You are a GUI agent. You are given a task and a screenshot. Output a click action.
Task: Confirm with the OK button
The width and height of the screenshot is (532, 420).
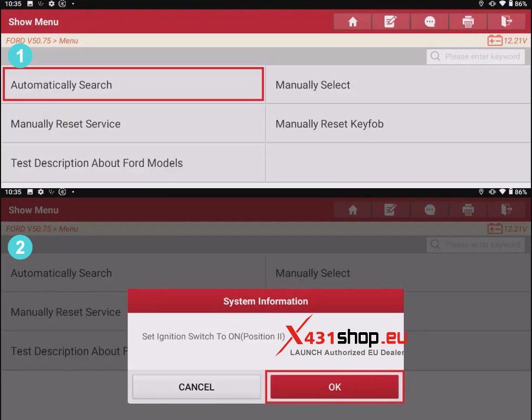point(335,387)
